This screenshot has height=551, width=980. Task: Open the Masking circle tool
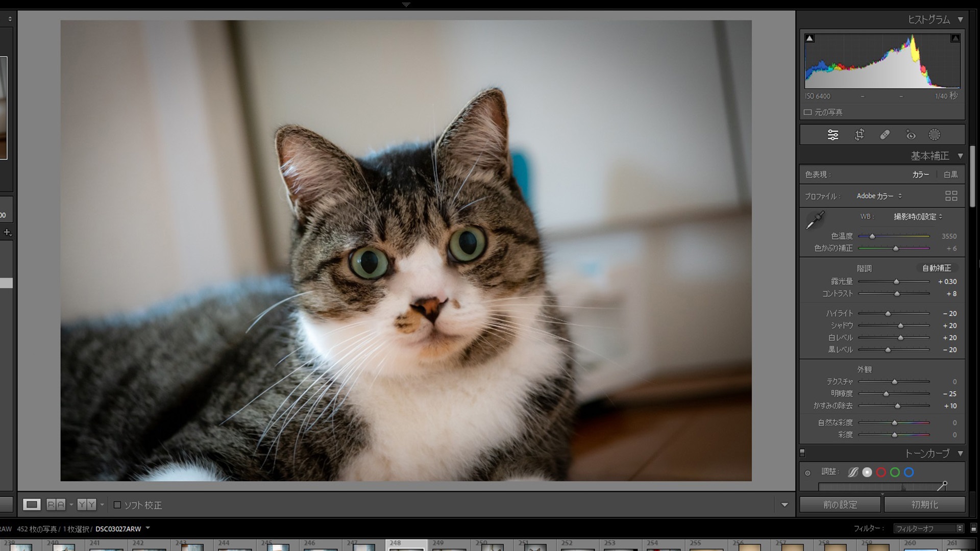[x=934, y=135]
